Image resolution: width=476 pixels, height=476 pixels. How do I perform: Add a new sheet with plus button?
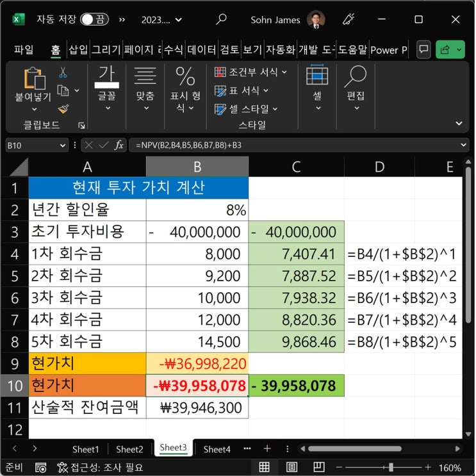[x=267, y=448]
